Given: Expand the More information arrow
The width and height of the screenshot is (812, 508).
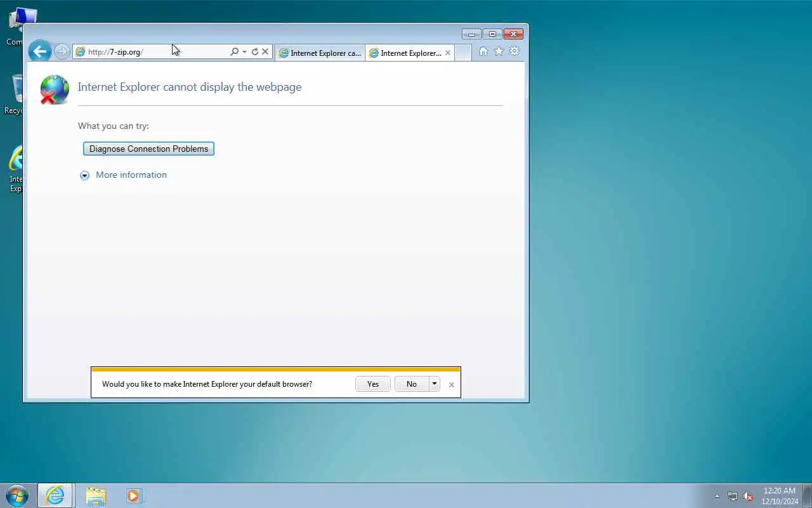Looking at the screenshot, I should [x=84, y=175].
